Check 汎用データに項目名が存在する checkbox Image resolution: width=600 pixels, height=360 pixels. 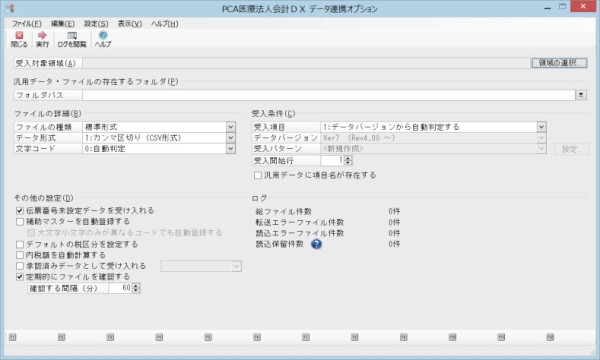pos(258,175)
